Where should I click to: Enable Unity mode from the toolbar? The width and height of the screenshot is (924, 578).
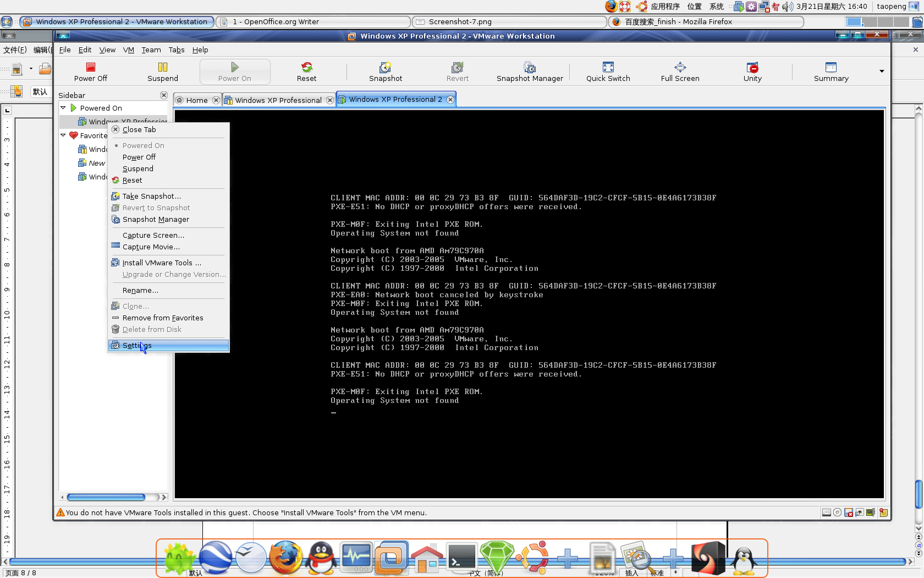pyautogui.click(x=752, y=72)
